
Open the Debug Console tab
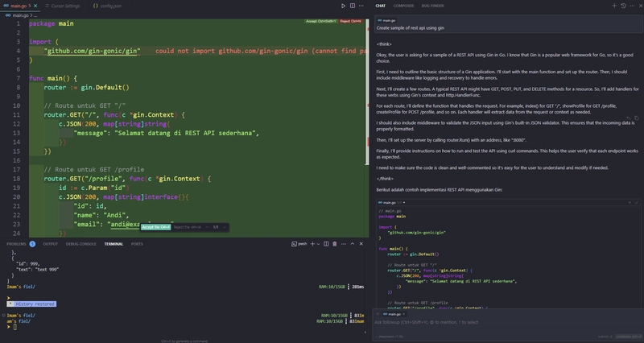pos(80,242)
